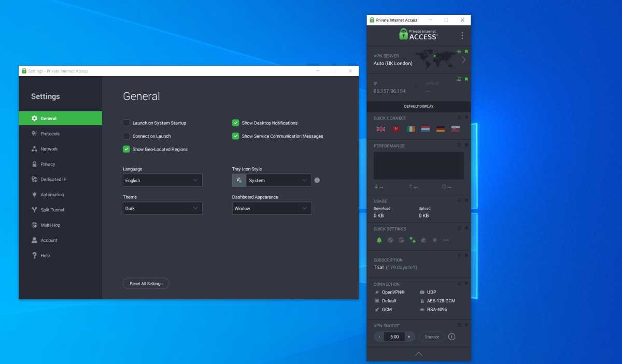Click the fifth Quick Settings icon
Image resolution: width=622 pixels, height=364 pixels.
[x=423, y=240]
